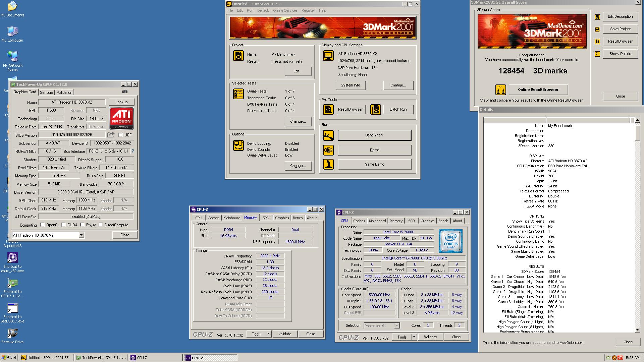Click Show Details button
Image resolution: width=644 pixels, height=362 pixels.
coord(621,54)
